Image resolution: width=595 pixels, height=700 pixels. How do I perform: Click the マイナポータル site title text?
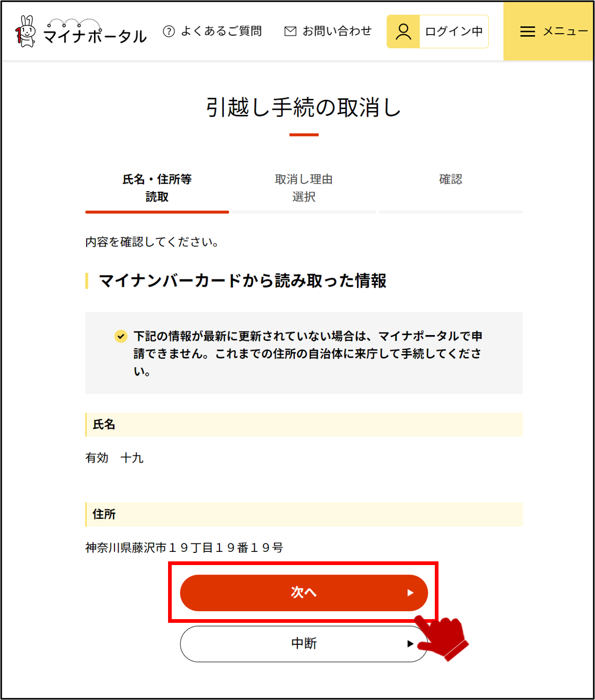click(95, 36)
